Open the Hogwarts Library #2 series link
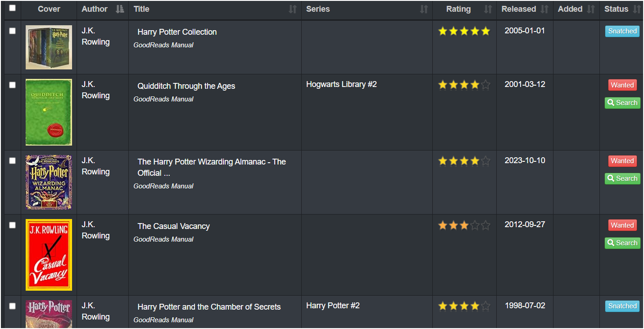The width and height of the screenshot is (644, 329). pos(341,84)
